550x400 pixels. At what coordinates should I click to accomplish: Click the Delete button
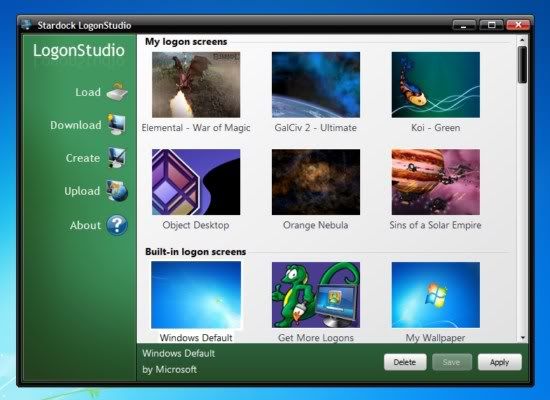405,362
